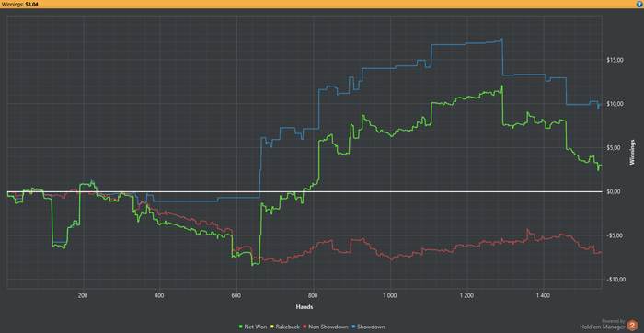Click the 400 hands axis label
644x333 pixels.
click(160, 295)
